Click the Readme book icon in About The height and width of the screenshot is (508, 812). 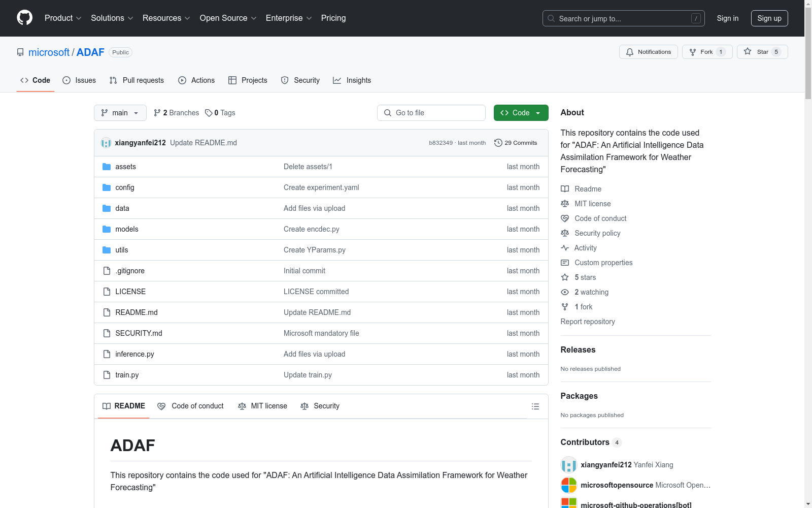point(565,189)
